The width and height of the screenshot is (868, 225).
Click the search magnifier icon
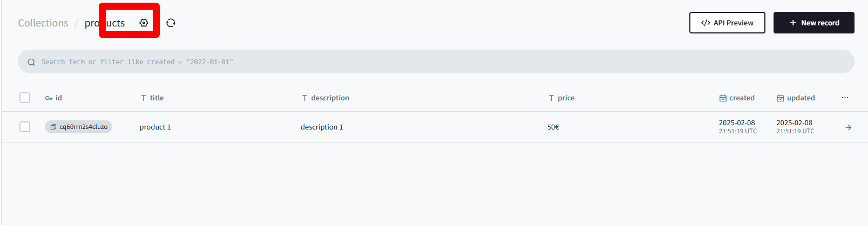tap(31, 62)
